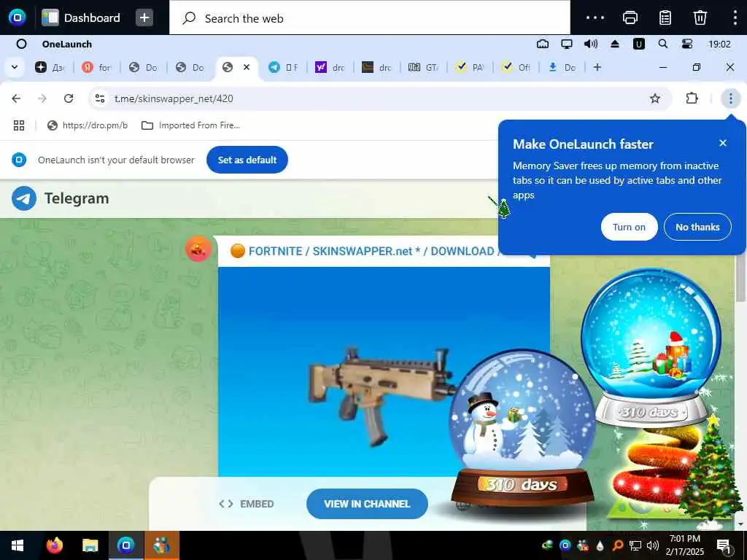
Task: Open the Dashboard tab in OneLaunch dock
Action: pyautogui.click(x=81, y=17)
